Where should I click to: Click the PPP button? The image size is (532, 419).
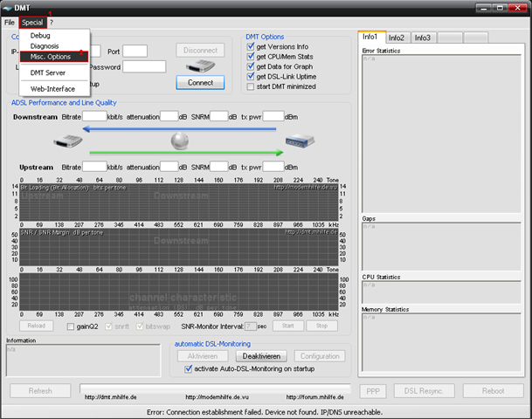tap(373, 391)
